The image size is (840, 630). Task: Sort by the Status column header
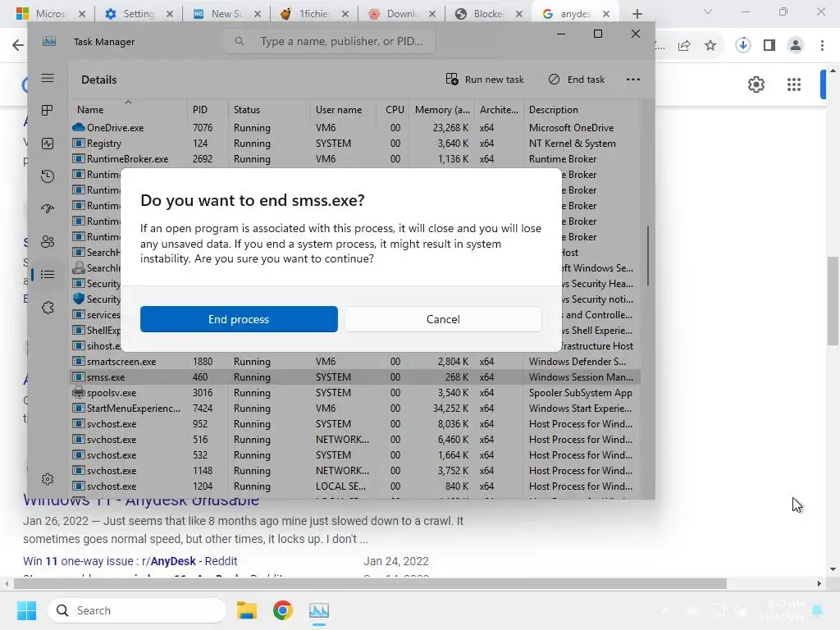pos(269,110)
